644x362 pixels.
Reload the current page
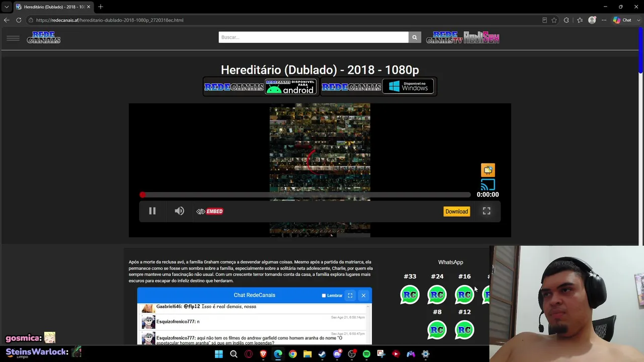point(19,20)
